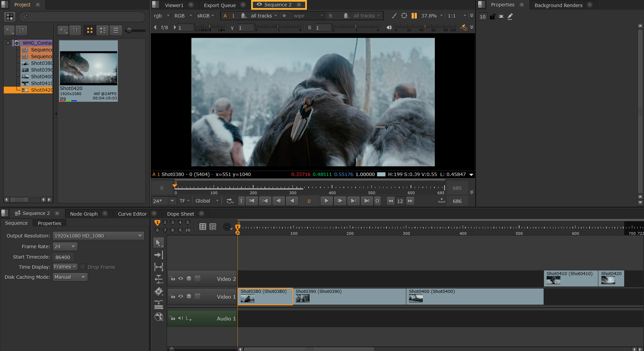Jump to the last frame
The image size is (644, 351).
click(367, 201)
